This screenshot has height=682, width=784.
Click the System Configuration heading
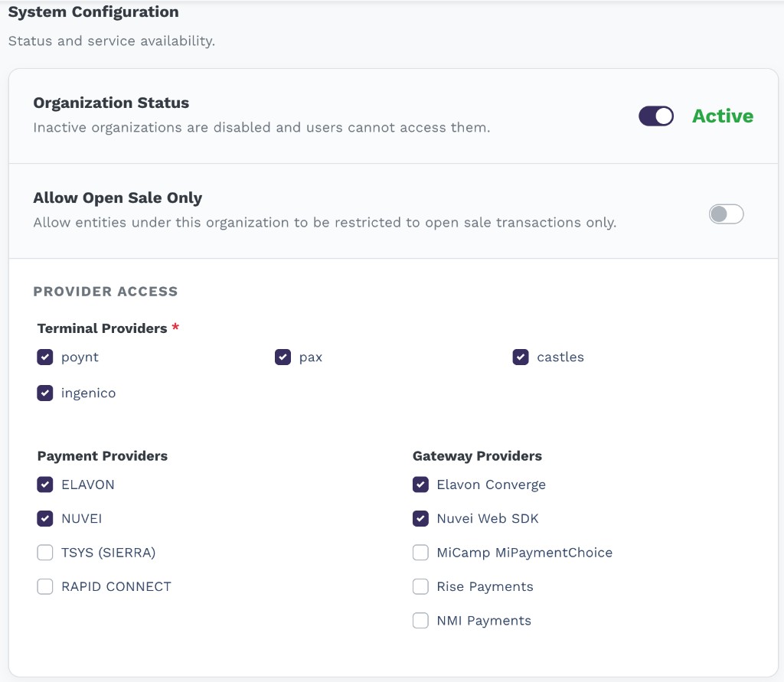93,11
